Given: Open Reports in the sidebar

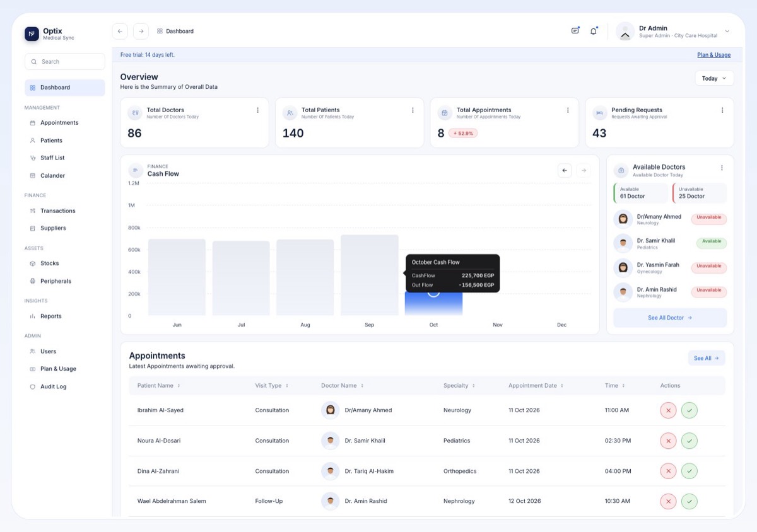Looking at the screenshot, I should point(64,316).
